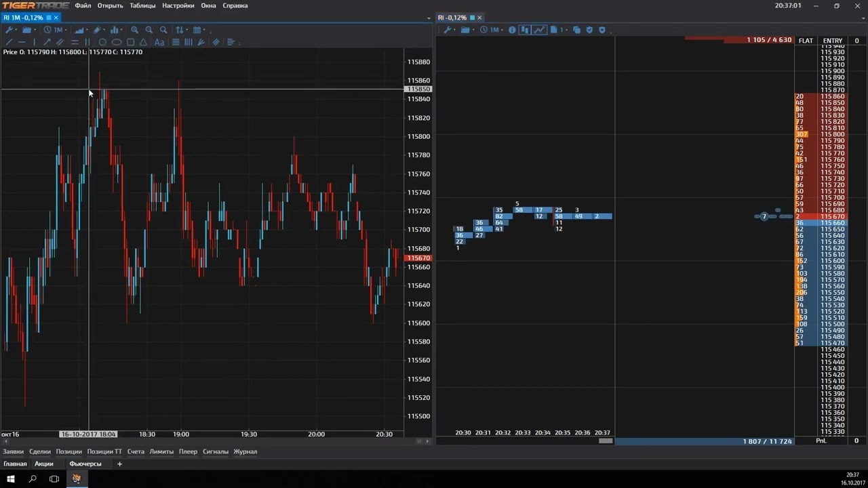Select the horizontal line drawing tool
The width and height of the screenshot is (868, 488).
(22, 42)
